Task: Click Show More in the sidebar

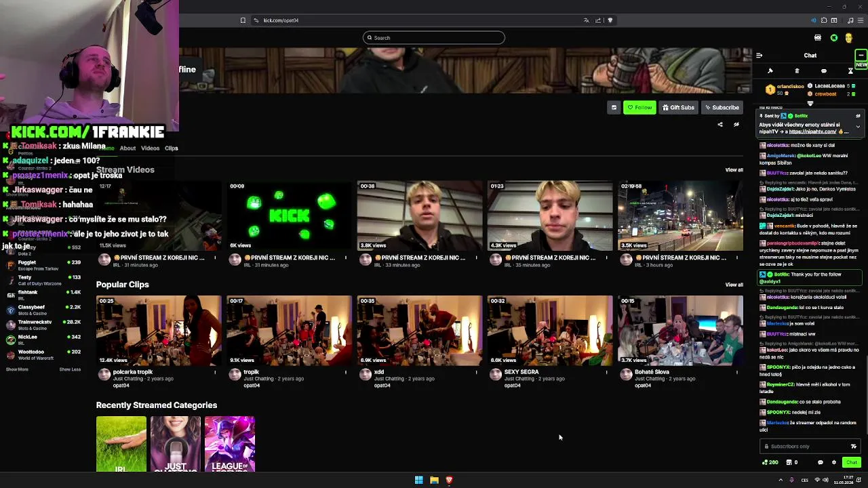Action: (x=17, y=369)
